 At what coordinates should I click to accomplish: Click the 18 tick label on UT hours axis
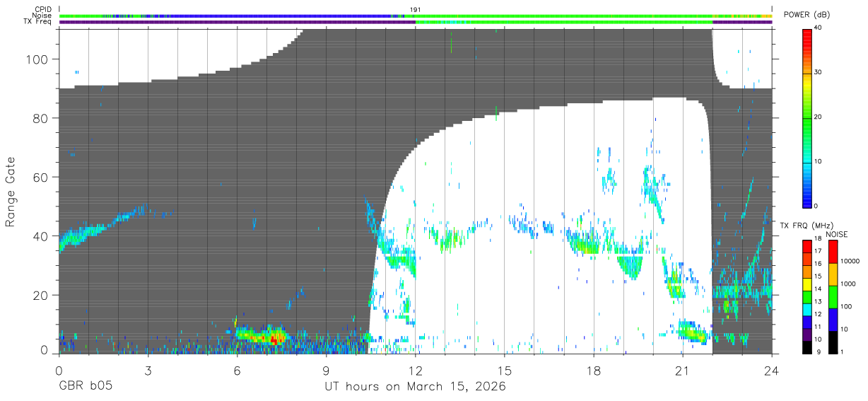594,371
